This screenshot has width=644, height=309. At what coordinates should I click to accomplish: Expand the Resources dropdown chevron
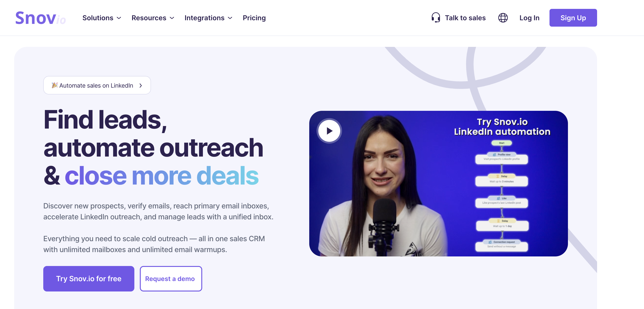coord(172,18)
